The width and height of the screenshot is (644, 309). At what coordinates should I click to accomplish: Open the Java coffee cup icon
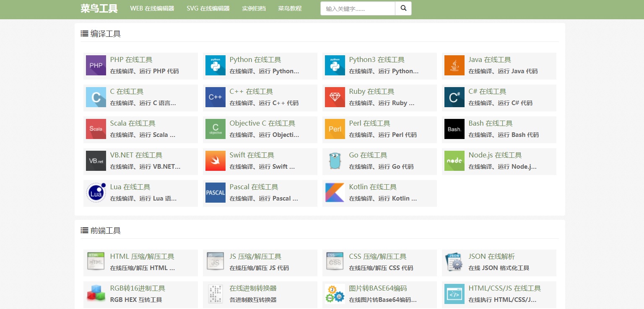point(454,65)
